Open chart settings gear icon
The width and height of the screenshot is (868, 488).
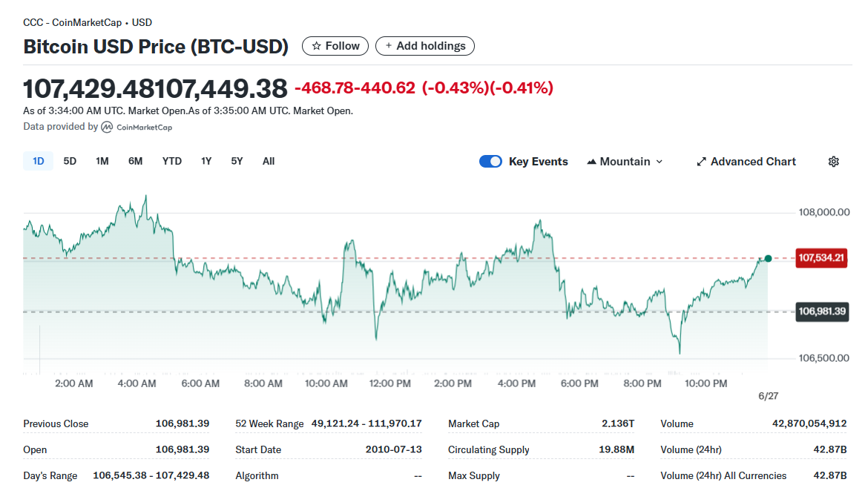click(833, 162)
